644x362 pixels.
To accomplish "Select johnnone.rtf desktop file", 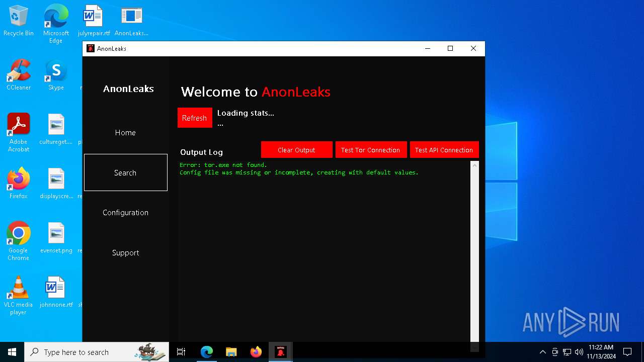I will [x=56, y=293].
